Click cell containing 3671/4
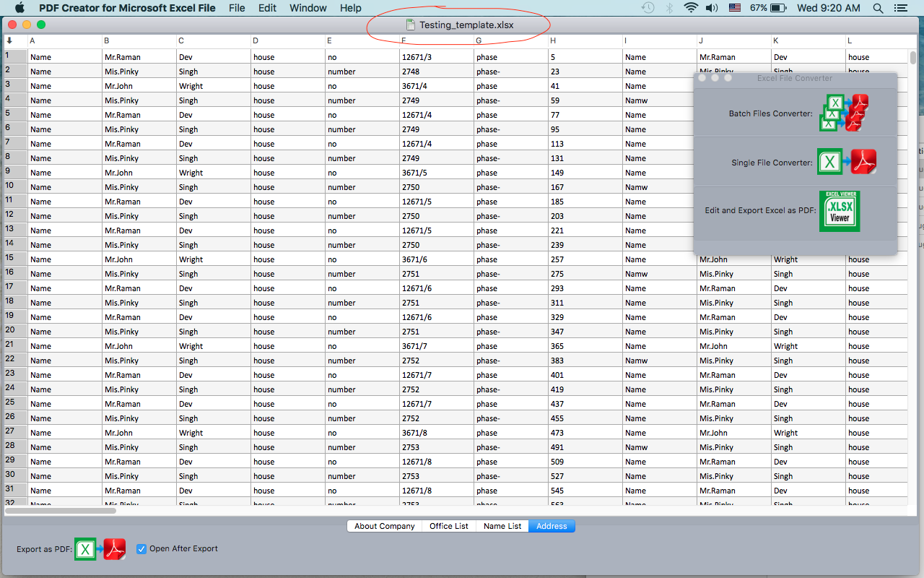Image resolution: width=924 pixels, height=578 pixels. [437, 86]
